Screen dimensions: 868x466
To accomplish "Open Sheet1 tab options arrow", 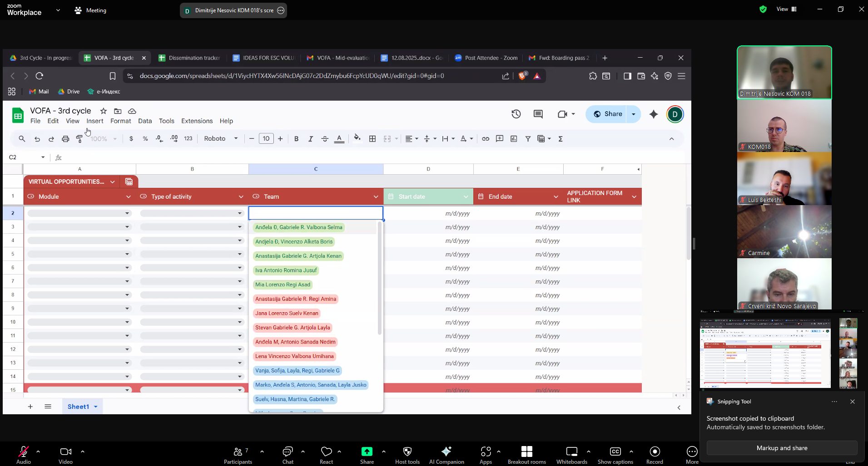I will (96, 407).
